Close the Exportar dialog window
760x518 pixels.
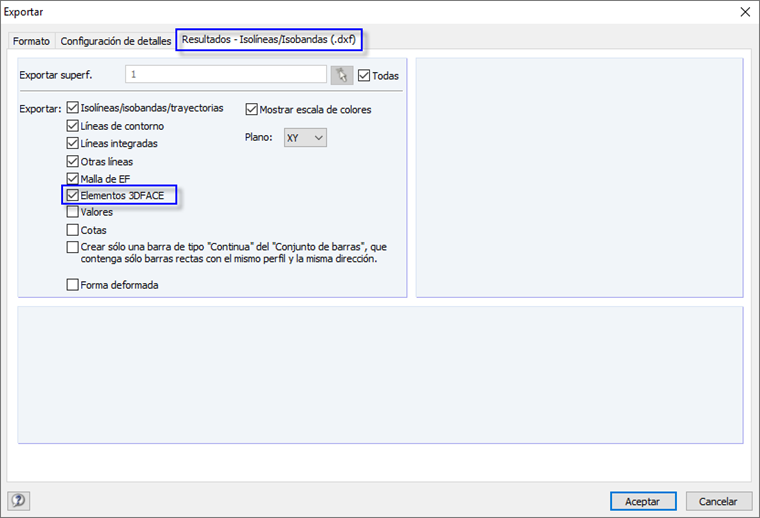coord(745,12)
